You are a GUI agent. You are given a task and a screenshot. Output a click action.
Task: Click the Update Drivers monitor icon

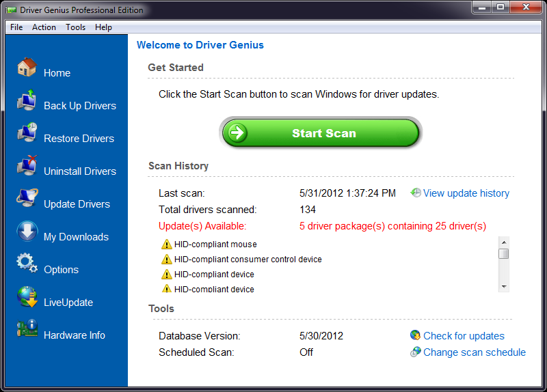click(27, 198)
